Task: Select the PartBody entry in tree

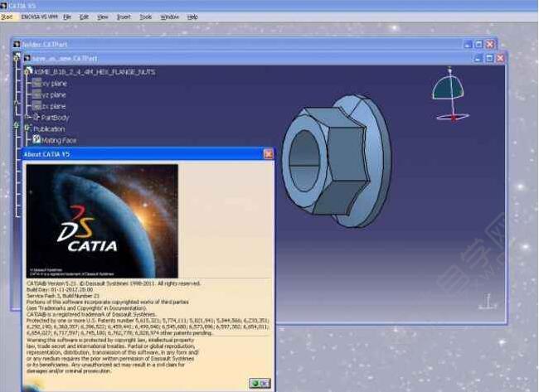Action: click(x=55, y=118)
